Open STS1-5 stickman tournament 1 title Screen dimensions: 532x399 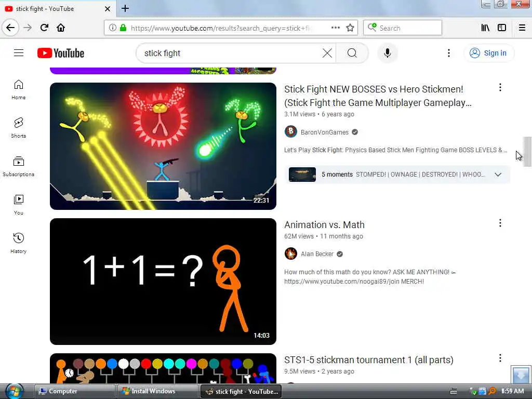coord(369,360)
